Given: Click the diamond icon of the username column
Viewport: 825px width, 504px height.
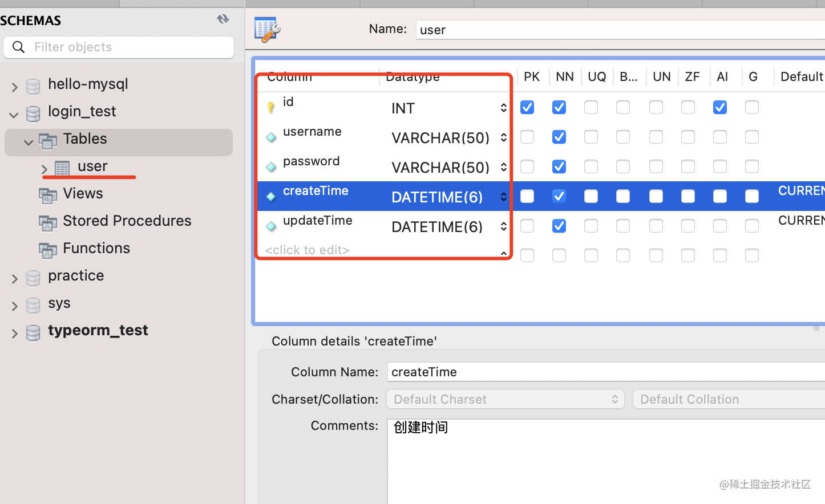Looking at the screenshot, I should click(x=271, y=137).
